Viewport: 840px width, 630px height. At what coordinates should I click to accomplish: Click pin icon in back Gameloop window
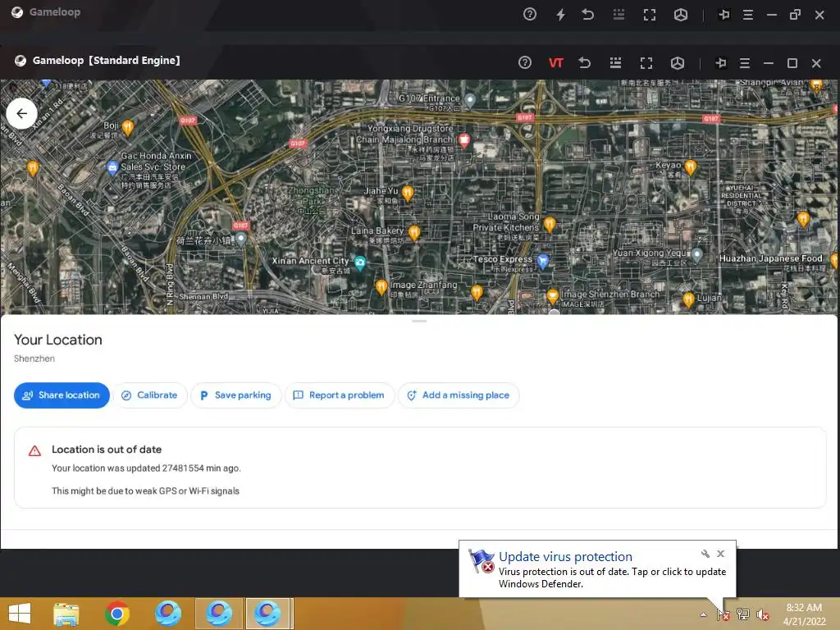click(724, 15)
